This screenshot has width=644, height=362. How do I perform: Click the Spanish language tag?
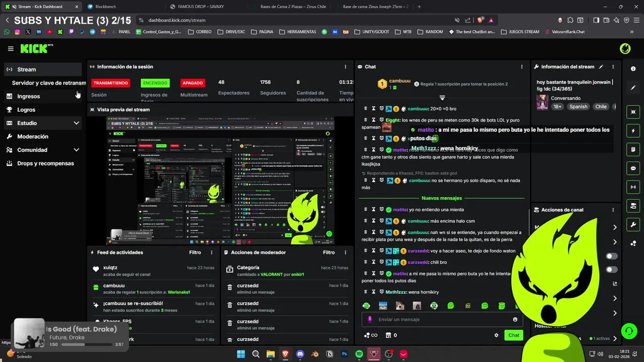point(578,107)
